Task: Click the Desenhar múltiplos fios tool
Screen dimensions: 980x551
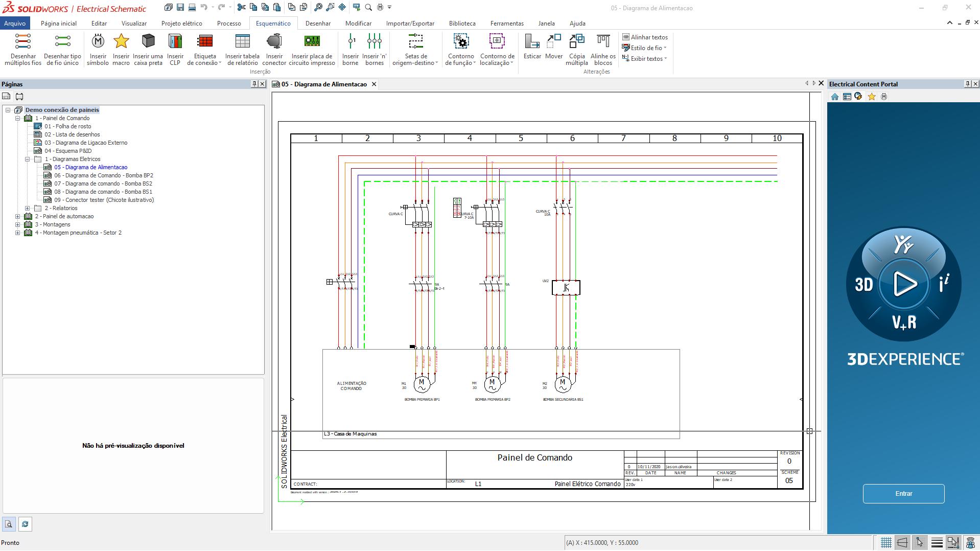Action: point(23,50)
